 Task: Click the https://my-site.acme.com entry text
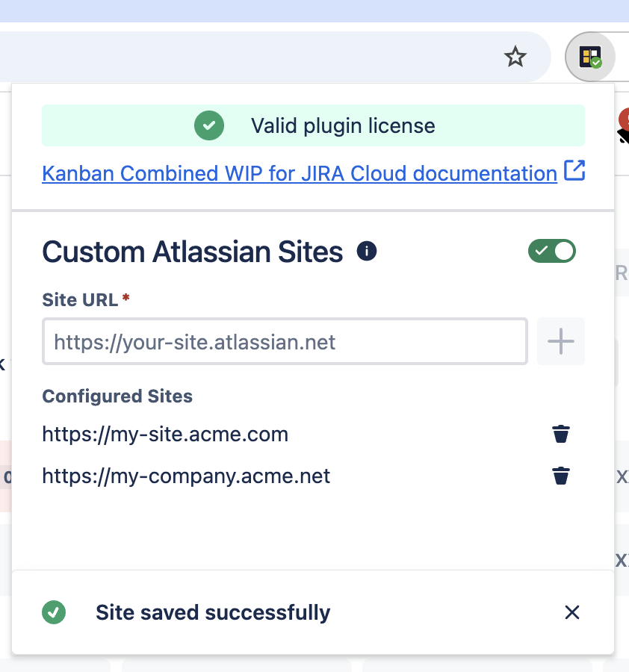point(165,434)
